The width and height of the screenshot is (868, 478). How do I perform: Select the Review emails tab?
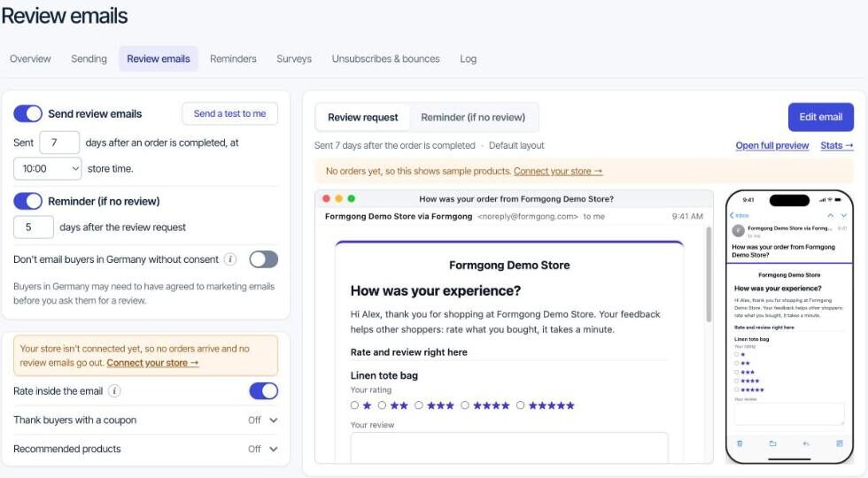(x=159, y=58)
